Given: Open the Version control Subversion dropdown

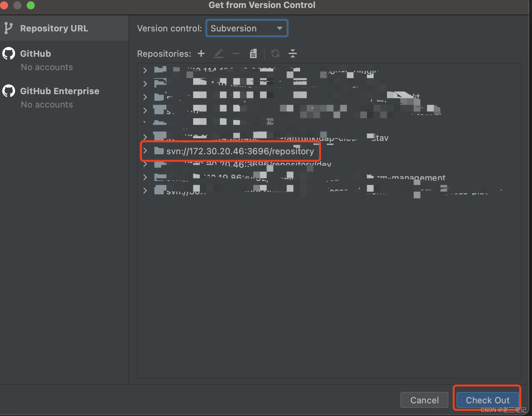Looking at the screenshot, I should click(x=247, y=28).
